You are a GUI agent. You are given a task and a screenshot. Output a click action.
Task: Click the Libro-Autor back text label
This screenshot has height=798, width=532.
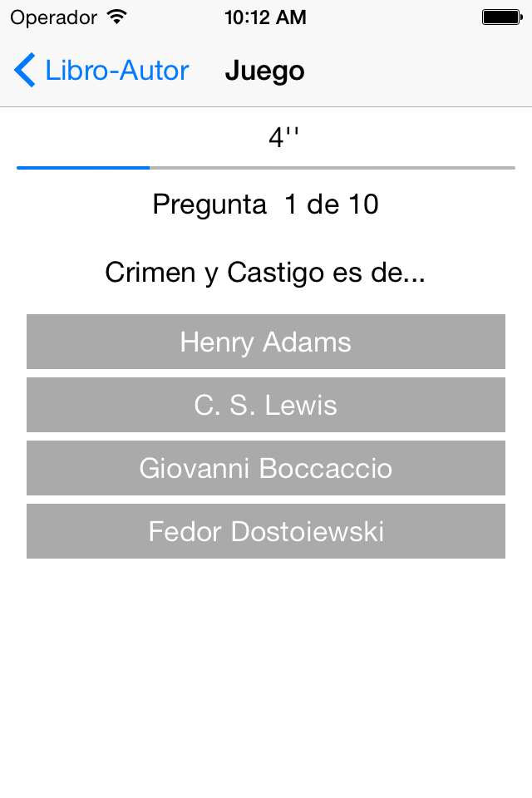[x=117, y=70]
